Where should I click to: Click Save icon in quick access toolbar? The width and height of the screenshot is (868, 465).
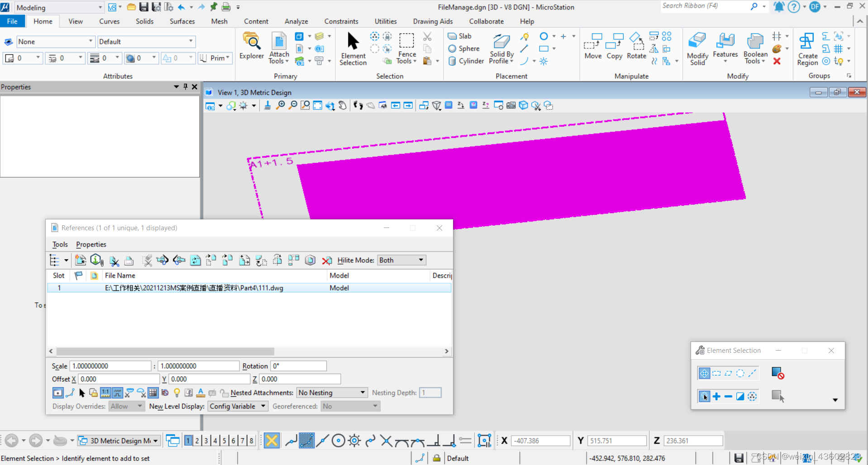pos(143,7)
